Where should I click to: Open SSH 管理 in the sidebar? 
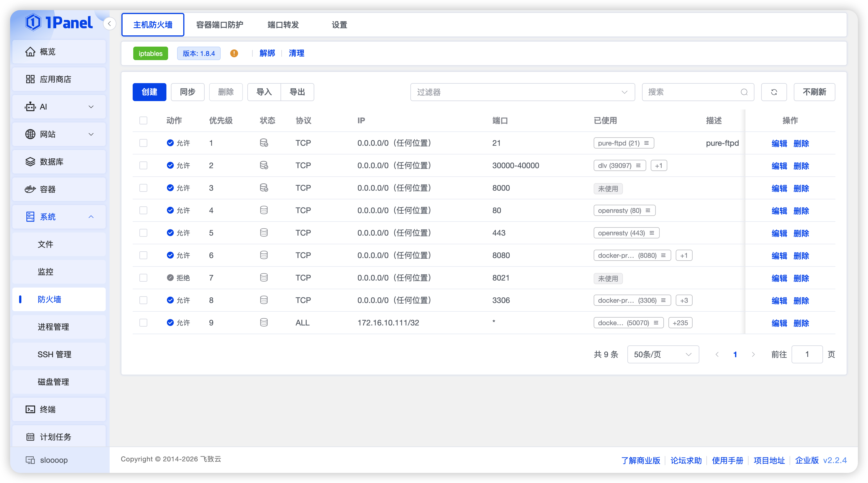coord(59,354)
